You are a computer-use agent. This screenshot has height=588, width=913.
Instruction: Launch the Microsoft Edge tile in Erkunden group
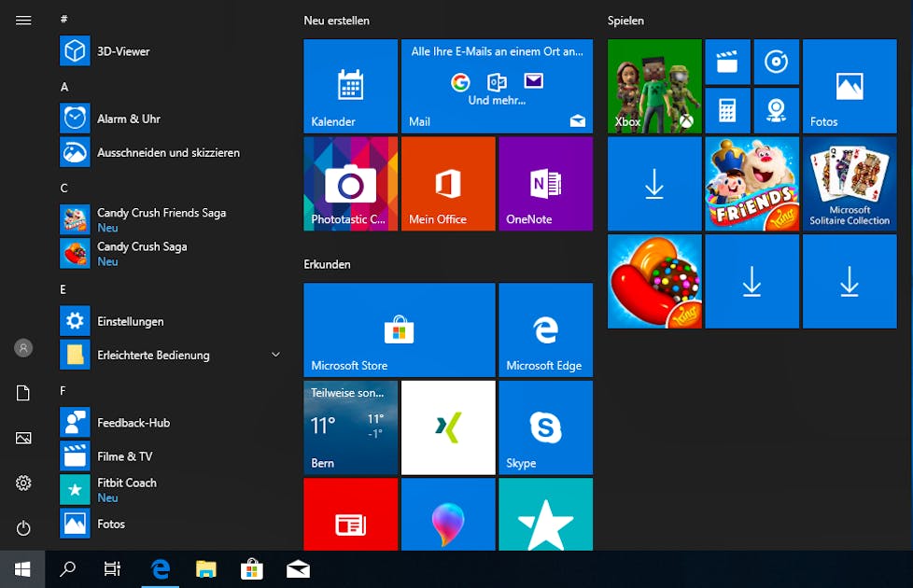pos(545,330)
